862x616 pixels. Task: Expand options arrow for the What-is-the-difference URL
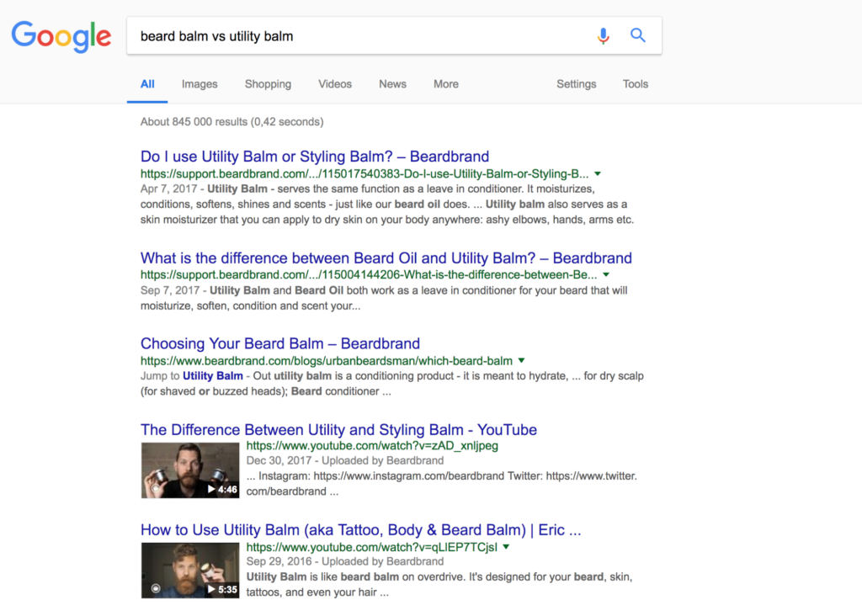tap(606, 274)
